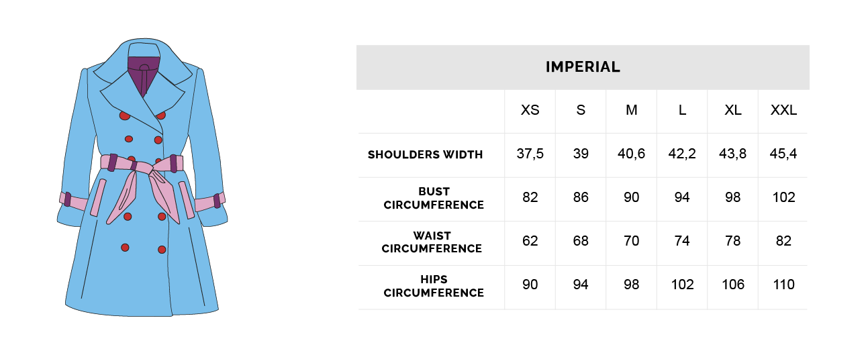This screenshot has height=355, width=868.
Task: Click the M size column header
Action: coord(632,111)
